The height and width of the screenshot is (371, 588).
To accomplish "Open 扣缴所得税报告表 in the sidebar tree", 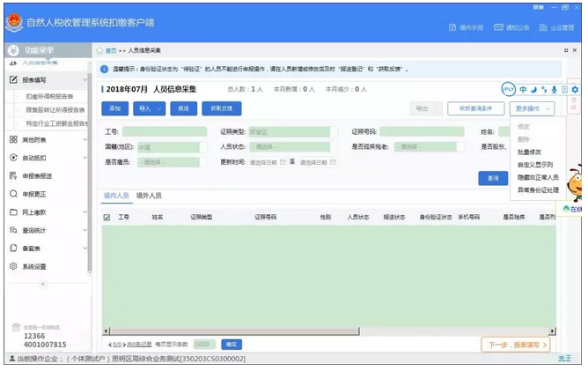I will point(49,97).
